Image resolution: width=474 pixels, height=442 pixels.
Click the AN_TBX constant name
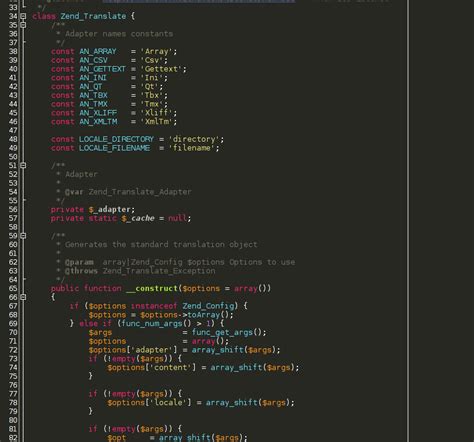[x=93, y=95]
